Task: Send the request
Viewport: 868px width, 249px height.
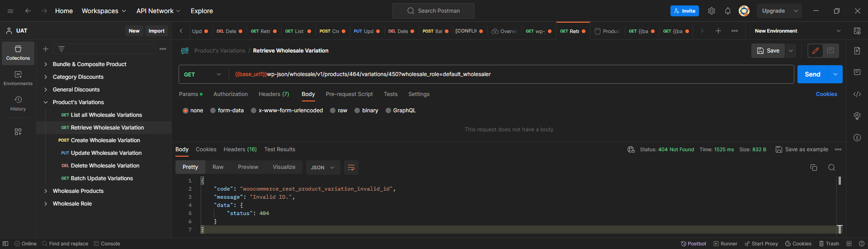Action: 812,74
